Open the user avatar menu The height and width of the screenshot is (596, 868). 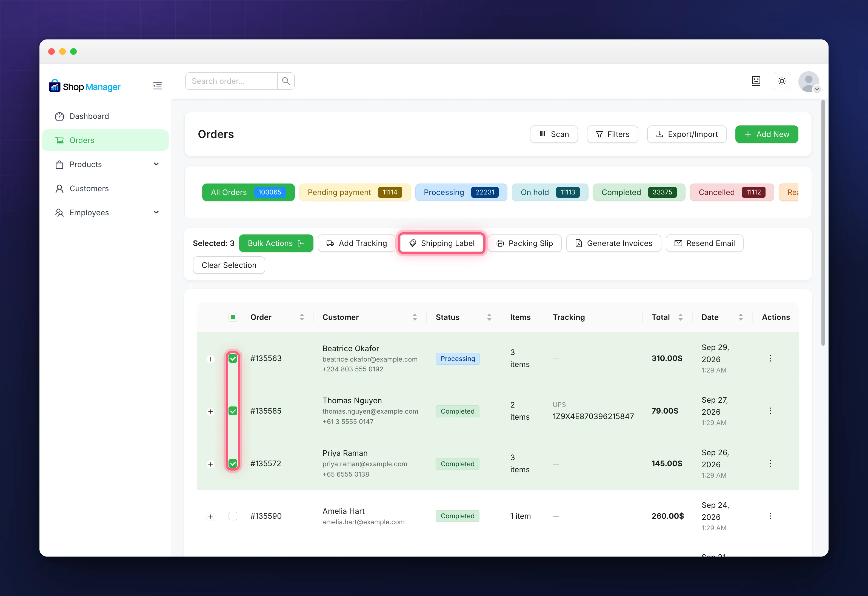tap(809, 82)
